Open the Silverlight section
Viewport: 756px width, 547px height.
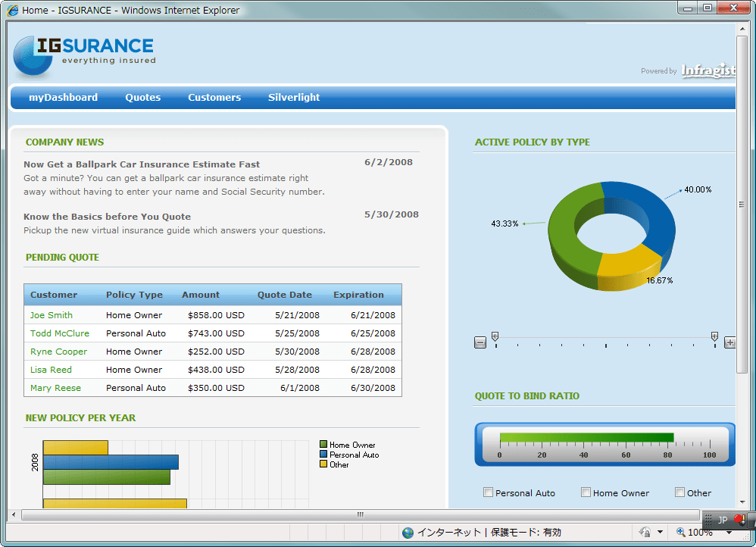tap(294, 97)
